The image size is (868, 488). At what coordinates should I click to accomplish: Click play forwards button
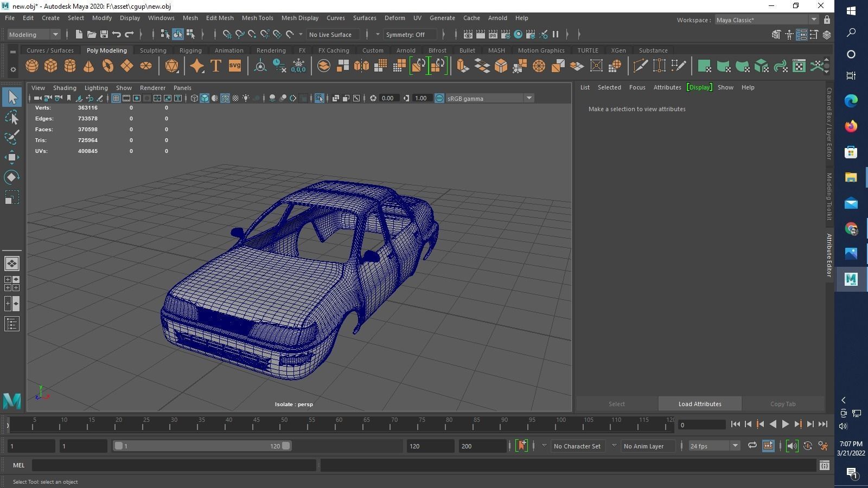(785, 425)
